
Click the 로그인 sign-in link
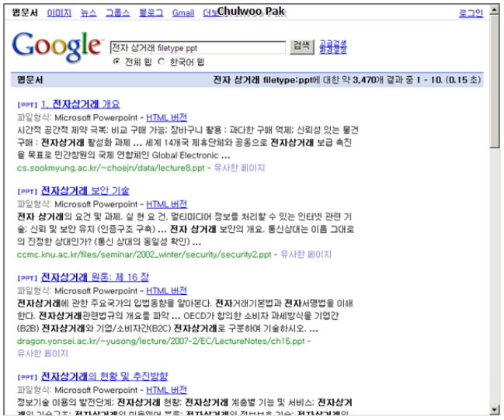pyautogui.click(x=471, y=13)
